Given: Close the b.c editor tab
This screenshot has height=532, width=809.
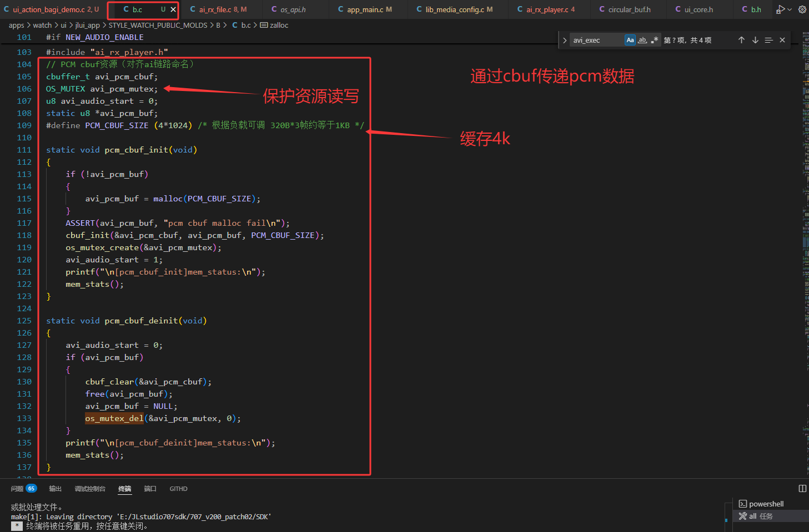Looking at the screenshot, I should [173, 9].
